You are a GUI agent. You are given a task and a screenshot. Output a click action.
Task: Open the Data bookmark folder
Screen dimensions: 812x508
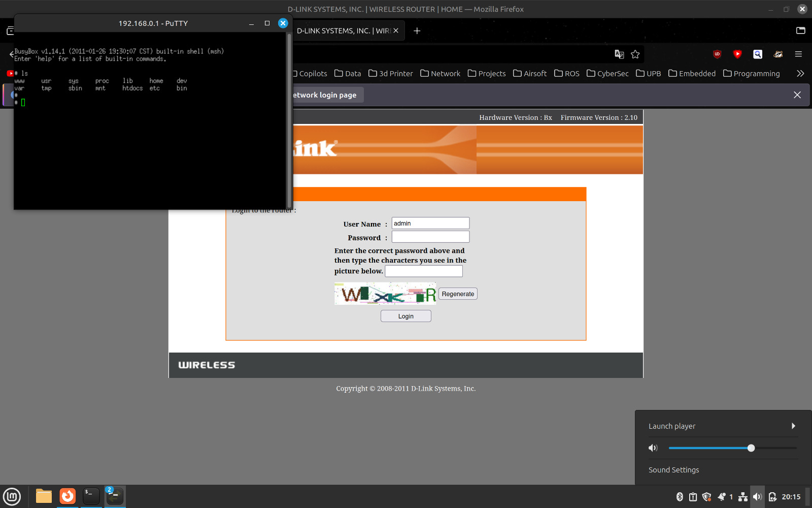[348, 74]
